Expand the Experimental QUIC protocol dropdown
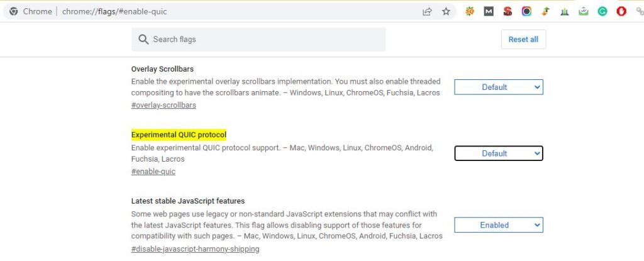 click(x=499, y=153)
